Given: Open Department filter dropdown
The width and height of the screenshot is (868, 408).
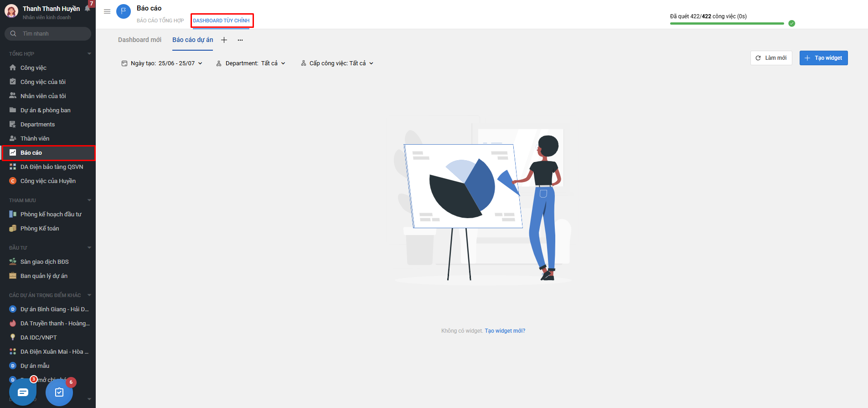Looking at the screenshot, I should (251, 63).
